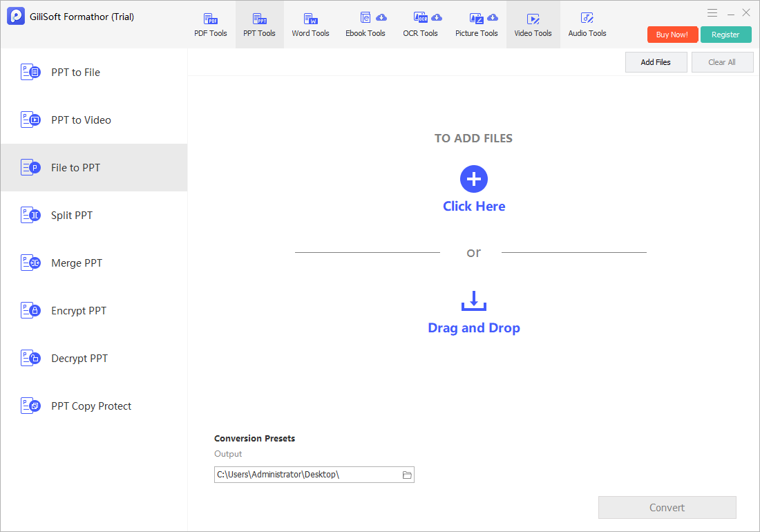Minimize the Formathor window
The height and width of the screenshot is (532, 760).
pos(730,14)
